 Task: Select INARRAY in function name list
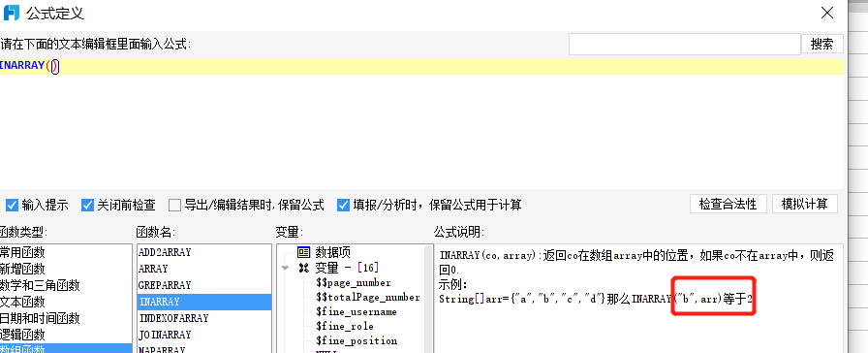[204, 302]
